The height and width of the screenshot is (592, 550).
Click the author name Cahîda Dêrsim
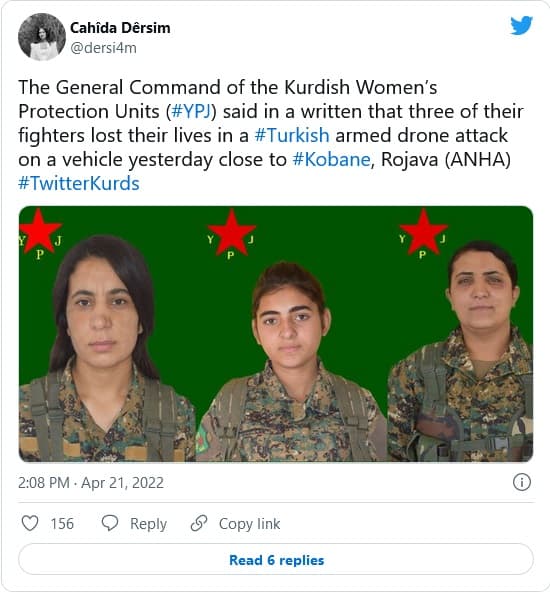[120, 28]
